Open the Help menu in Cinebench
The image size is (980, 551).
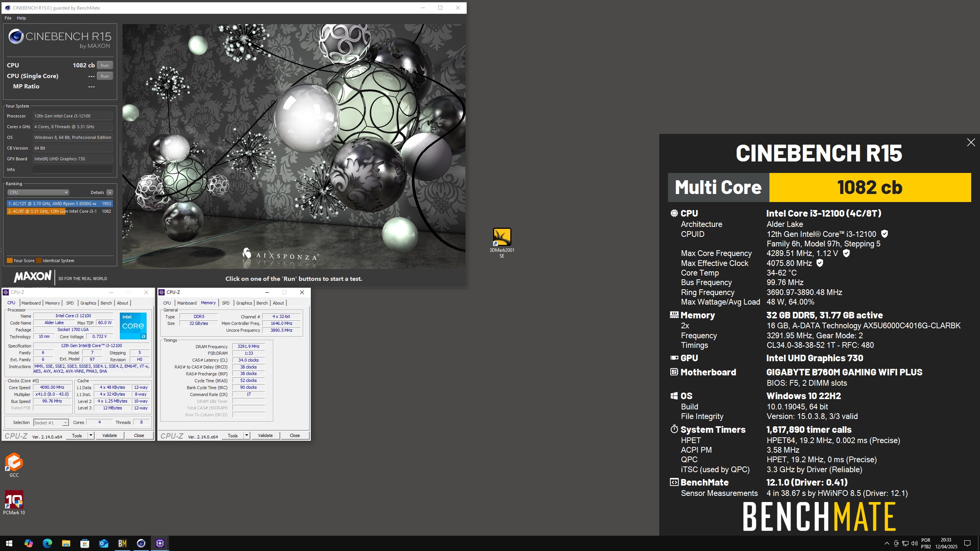click(21, 18)
